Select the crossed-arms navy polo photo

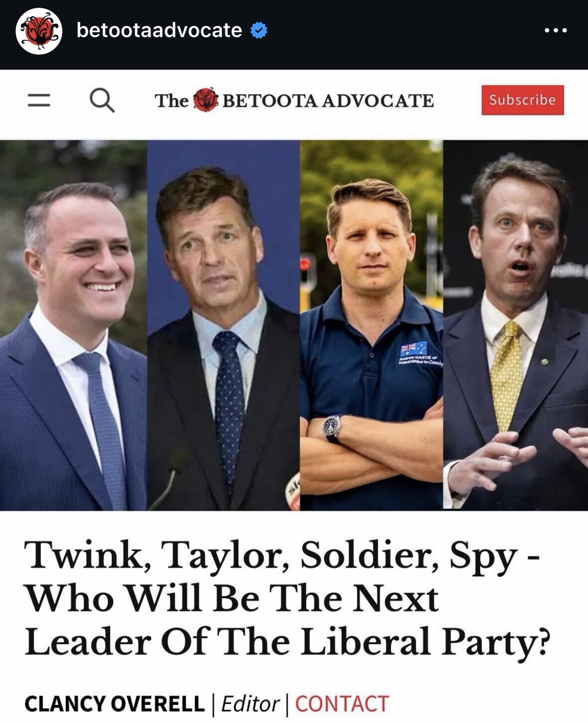372,325
